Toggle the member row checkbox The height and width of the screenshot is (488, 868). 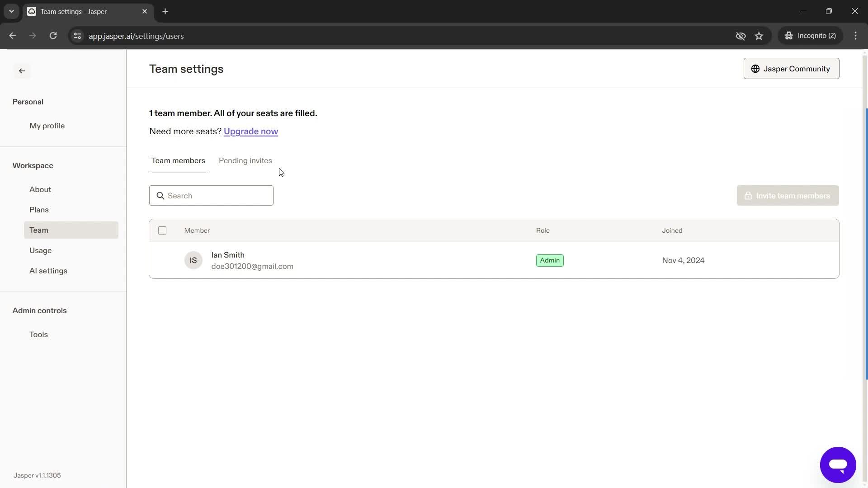[x=162, y=260]
